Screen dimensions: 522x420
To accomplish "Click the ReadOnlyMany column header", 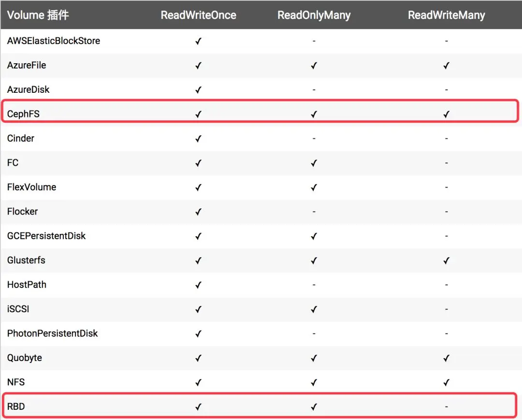I will (314, 15).
